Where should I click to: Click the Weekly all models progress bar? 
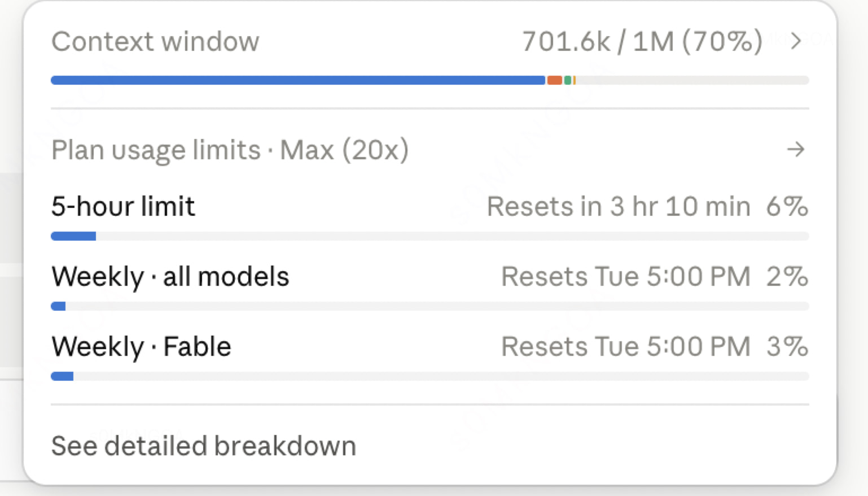pos(430,306)
